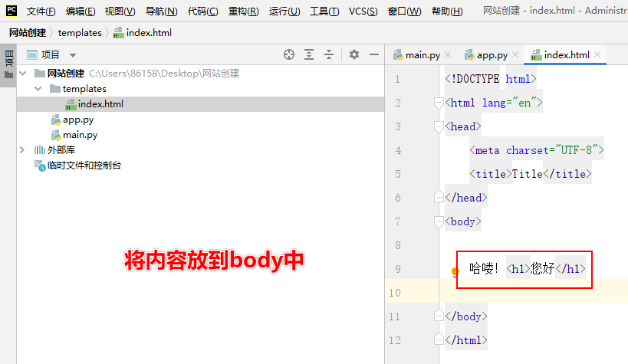Select the 网站创建 root folder

[x=66, y=74]
